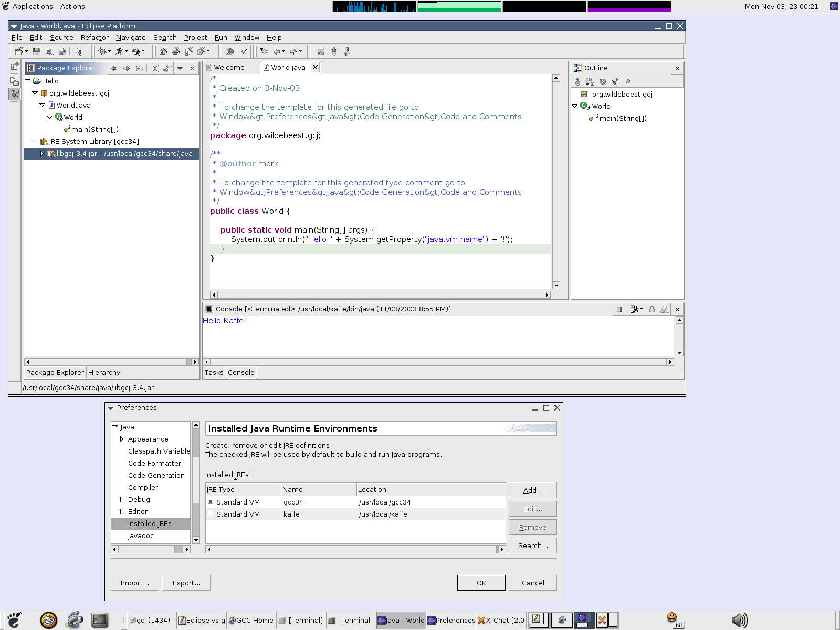Click the Print toolbar icon

tap(62, 51)
